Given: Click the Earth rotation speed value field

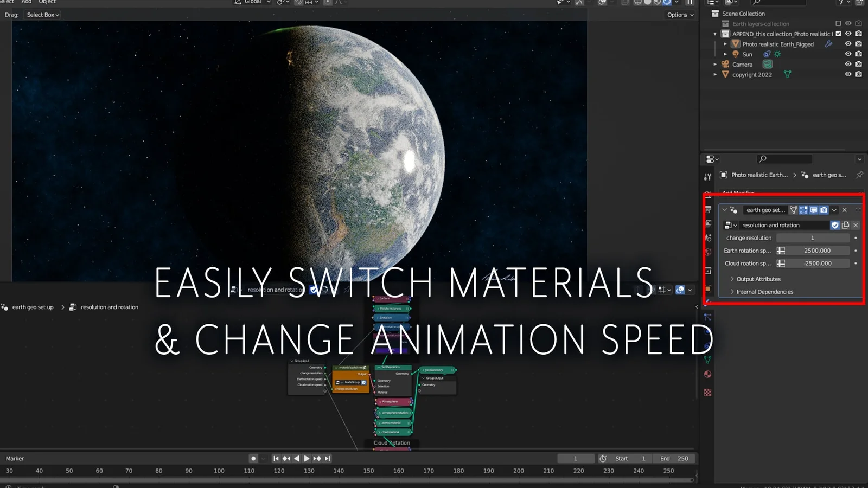Looking at the screenshot, I should 817,251.
